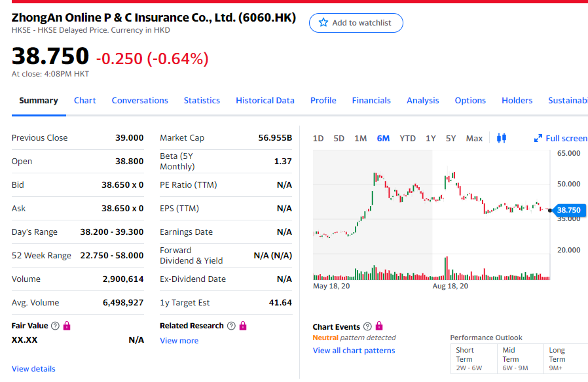Image resolution: width=588 pixels, height=382 pixels.
Task: Click the 38.750 price marker on chart
Action: (568, 210)
